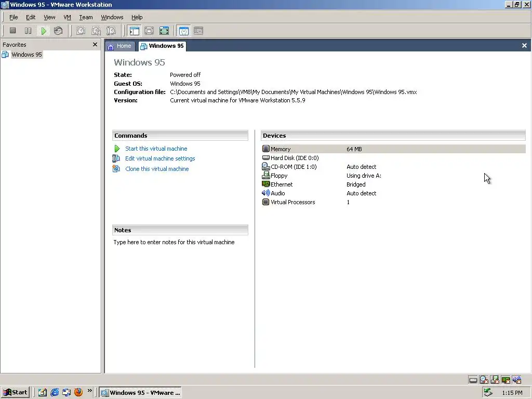The height and width of the screenshot is (399, 532).
Task: Launch Firefox from Quick Launch bar
Action: point(78,393)
